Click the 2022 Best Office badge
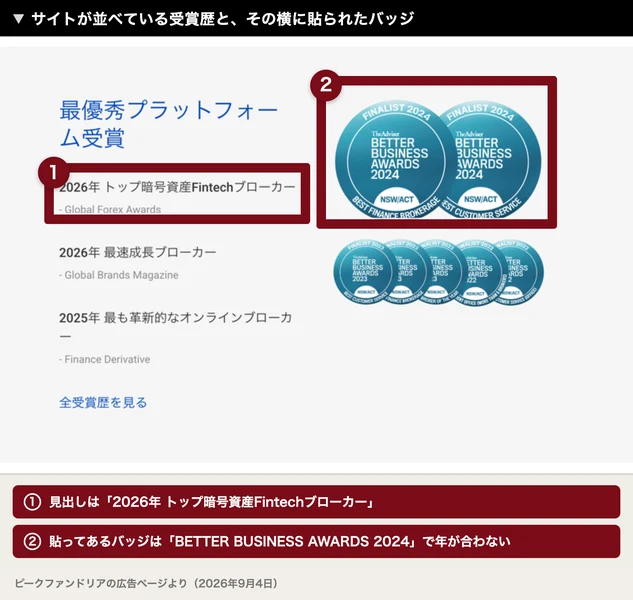 (480, 273)
